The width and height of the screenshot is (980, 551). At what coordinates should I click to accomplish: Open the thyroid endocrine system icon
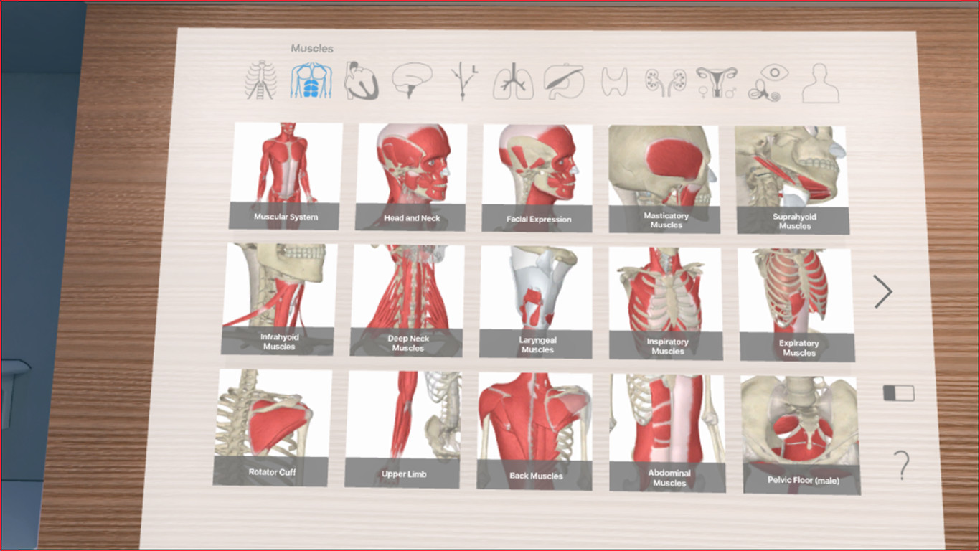click(615, 83)
